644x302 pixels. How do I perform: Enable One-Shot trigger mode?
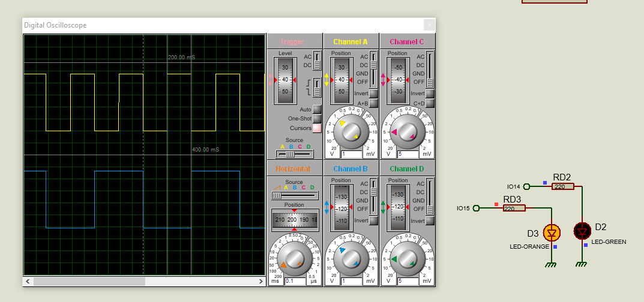[x=317, y=119]
